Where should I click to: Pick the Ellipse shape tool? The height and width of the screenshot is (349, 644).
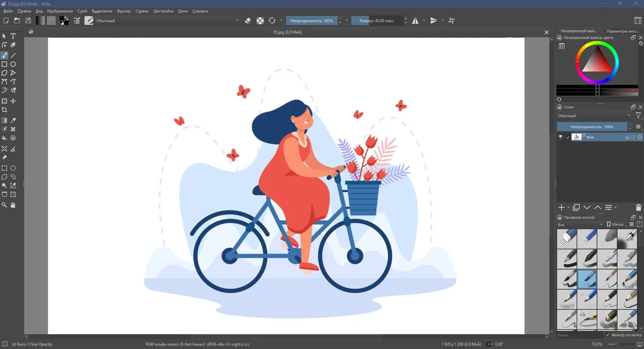(x=13, y=64)
